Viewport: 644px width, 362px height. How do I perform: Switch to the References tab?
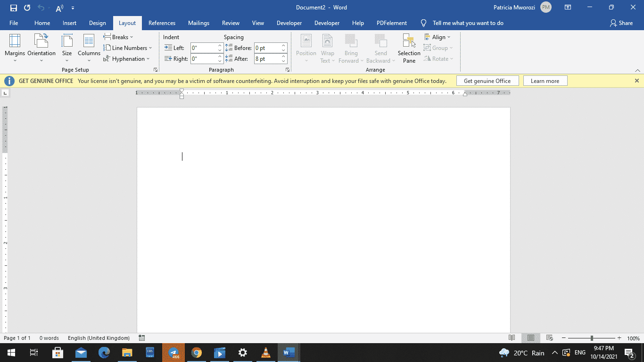[x=162, y=23]
